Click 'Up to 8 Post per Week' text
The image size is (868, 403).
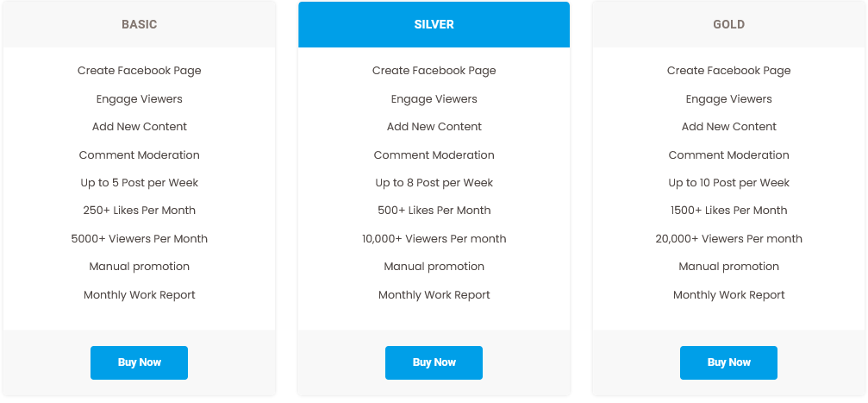434,183
